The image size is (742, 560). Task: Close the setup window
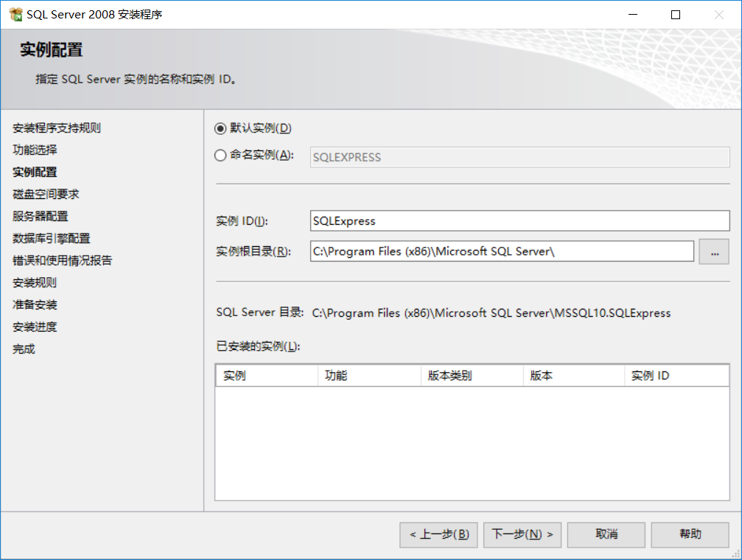(719, 15)
